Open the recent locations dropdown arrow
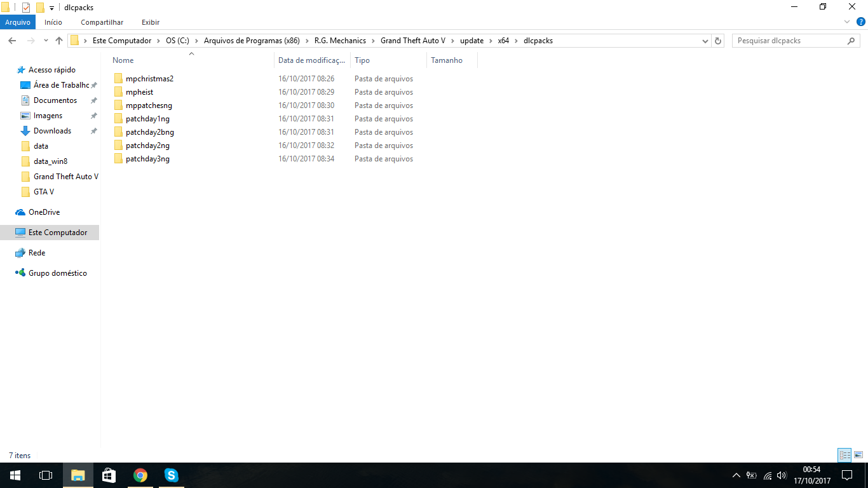 pos(46,41)
